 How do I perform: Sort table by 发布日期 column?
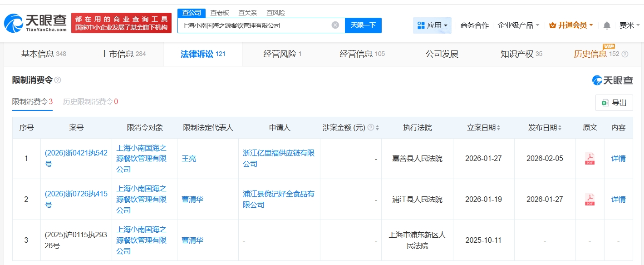pyautogui.click(x=560, y=128)
